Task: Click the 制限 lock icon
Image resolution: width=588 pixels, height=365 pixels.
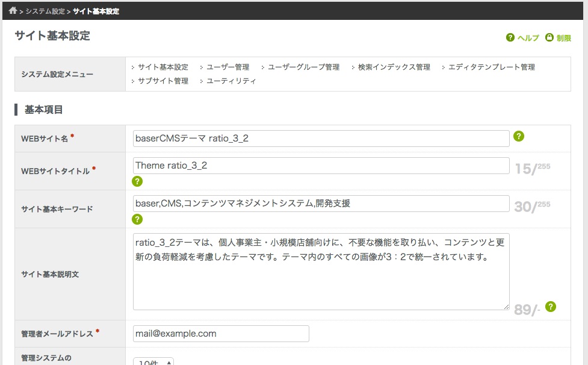Action: coord(549,37)
